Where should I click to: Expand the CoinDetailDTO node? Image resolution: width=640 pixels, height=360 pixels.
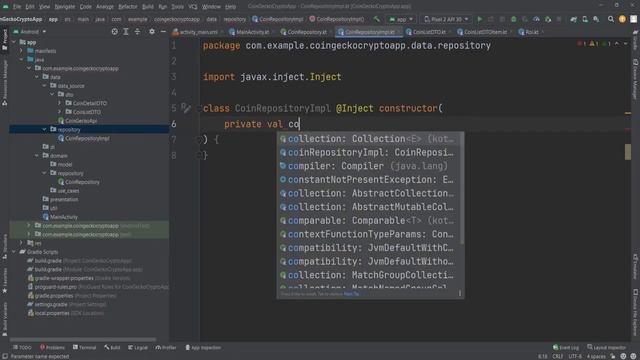(x=60, y=103)
